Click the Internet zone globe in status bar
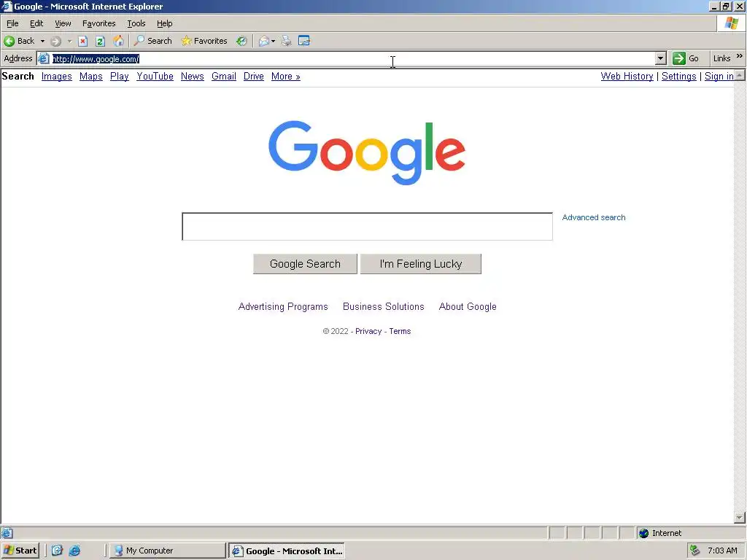 point(643,533)
